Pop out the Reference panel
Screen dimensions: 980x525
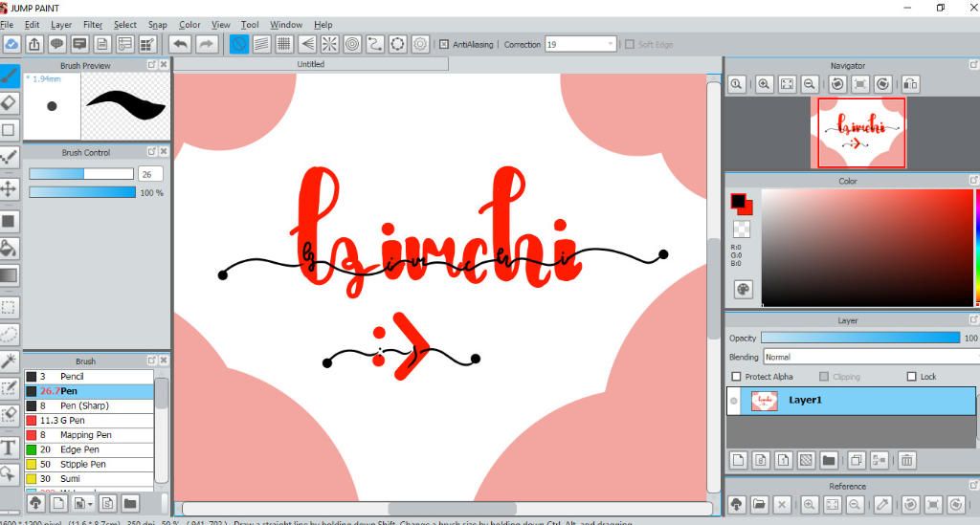click(x=973, y=485)
